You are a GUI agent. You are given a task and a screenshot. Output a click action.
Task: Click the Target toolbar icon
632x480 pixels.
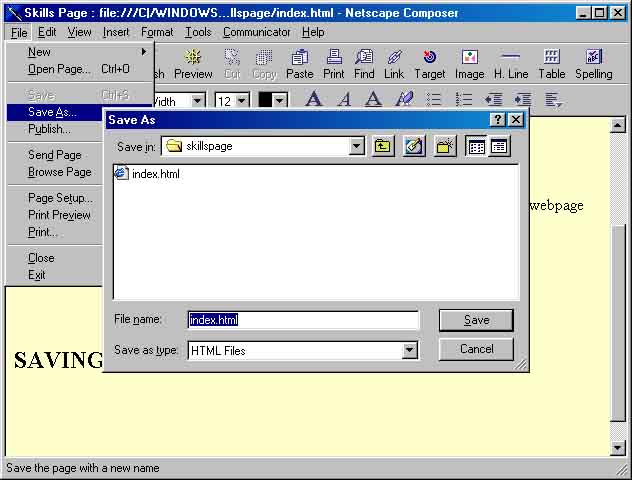[430, 64]
